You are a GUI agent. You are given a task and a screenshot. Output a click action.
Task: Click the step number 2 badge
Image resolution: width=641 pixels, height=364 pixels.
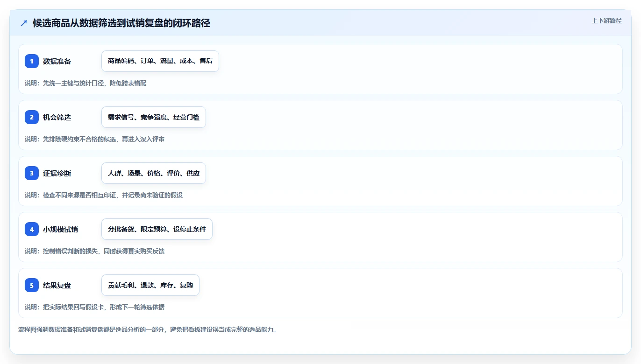[x=32, y=117]
